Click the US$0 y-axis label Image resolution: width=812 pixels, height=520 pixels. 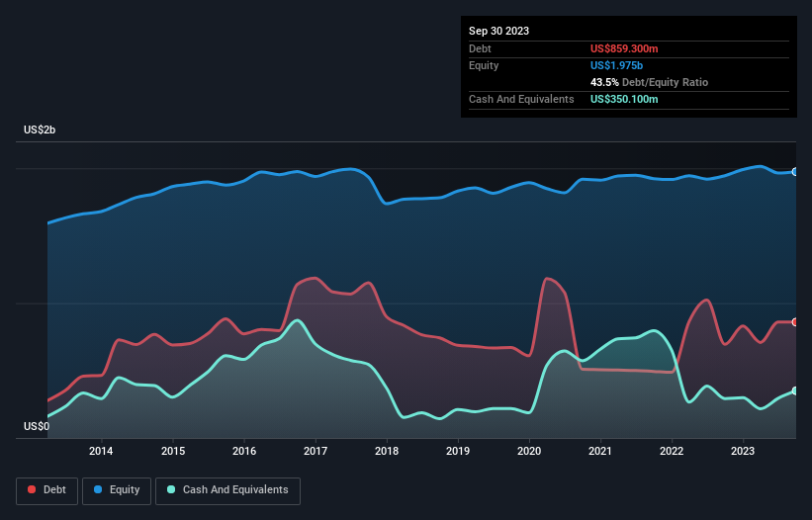[x=37, y=426]
